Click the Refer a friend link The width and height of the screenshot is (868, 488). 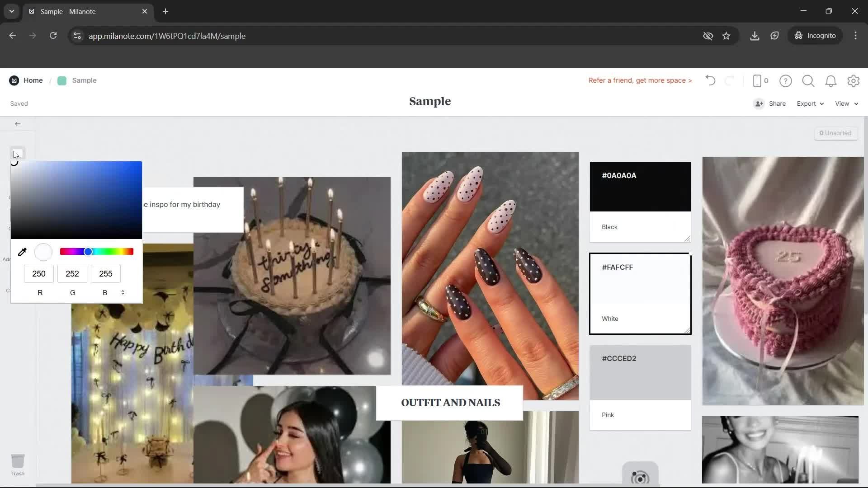click(x=640, y=80)
